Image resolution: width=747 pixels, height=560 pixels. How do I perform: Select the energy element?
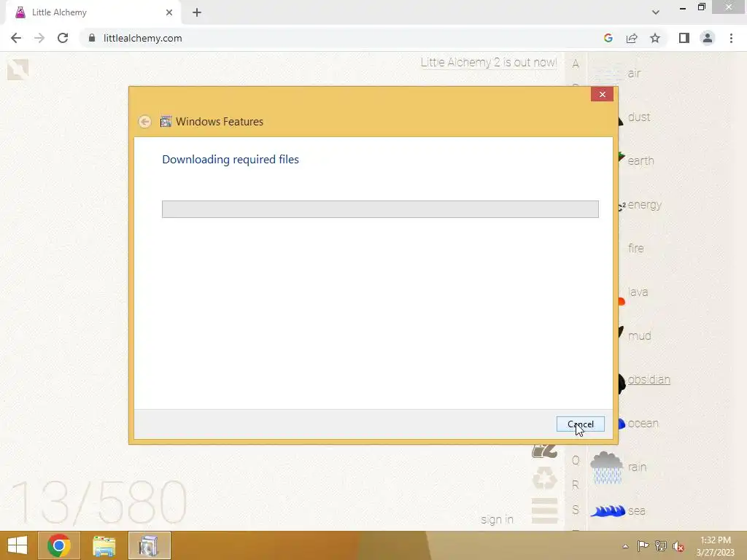645,205
